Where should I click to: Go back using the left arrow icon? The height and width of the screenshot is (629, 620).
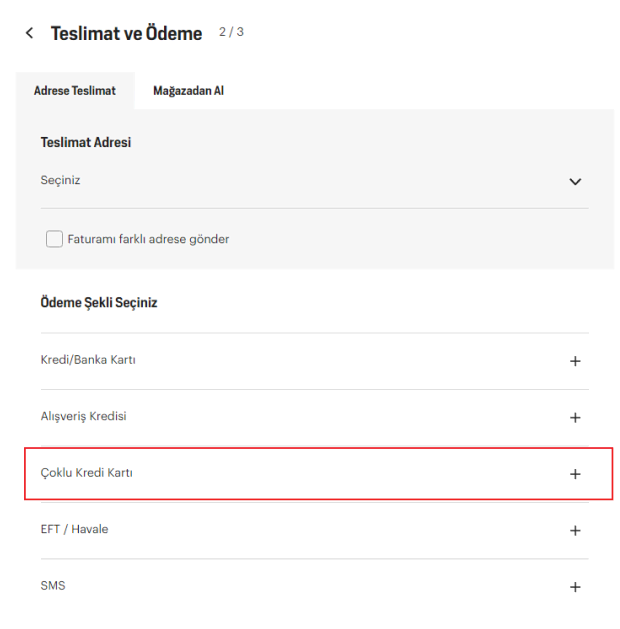pos(29,33)
